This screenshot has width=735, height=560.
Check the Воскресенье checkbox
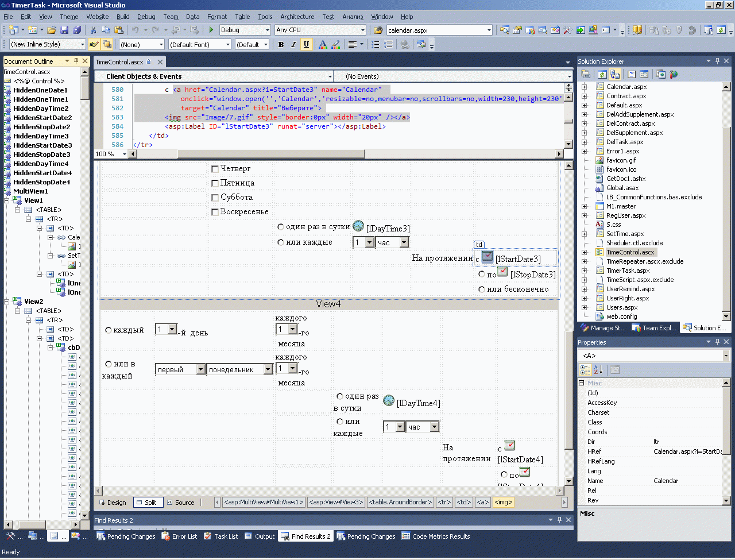point(215,212)
